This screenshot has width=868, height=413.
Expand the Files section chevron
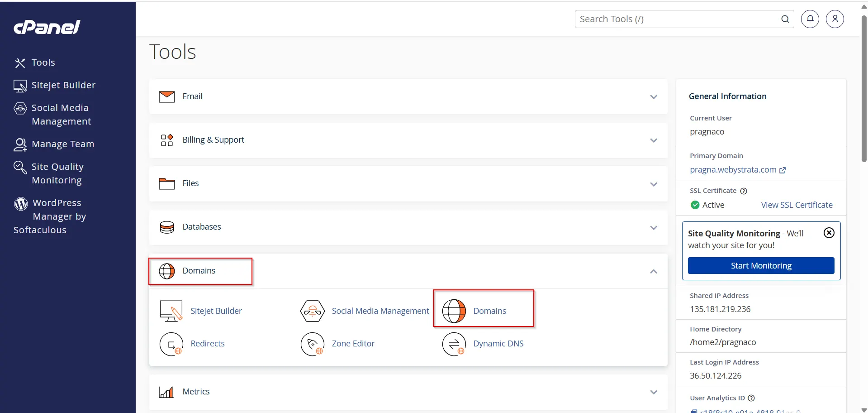[x=654, y=184]
